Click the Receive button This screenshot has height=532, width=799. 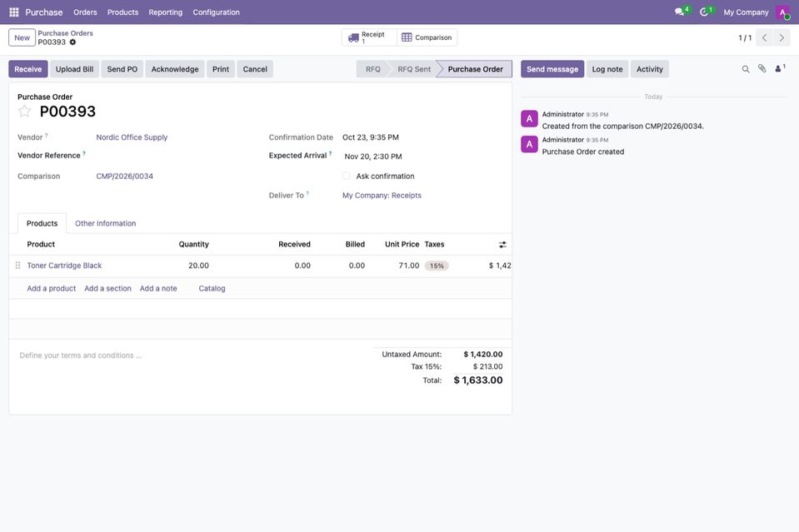click(28, 69)
